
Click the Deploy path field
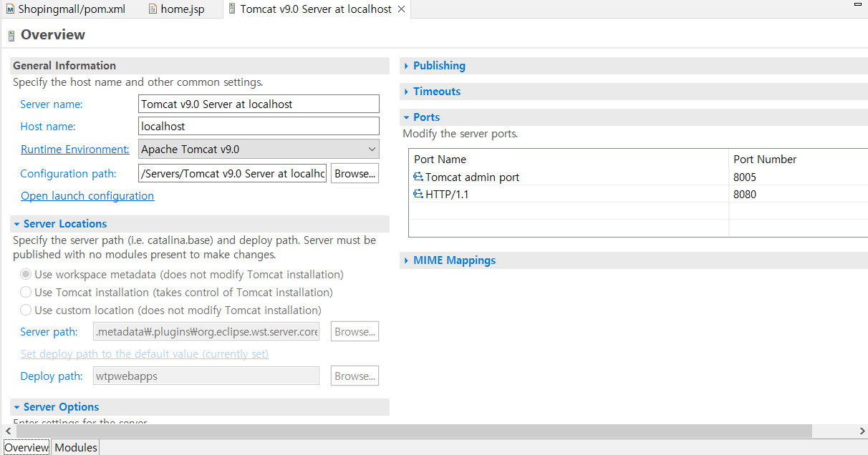point(206,376)
